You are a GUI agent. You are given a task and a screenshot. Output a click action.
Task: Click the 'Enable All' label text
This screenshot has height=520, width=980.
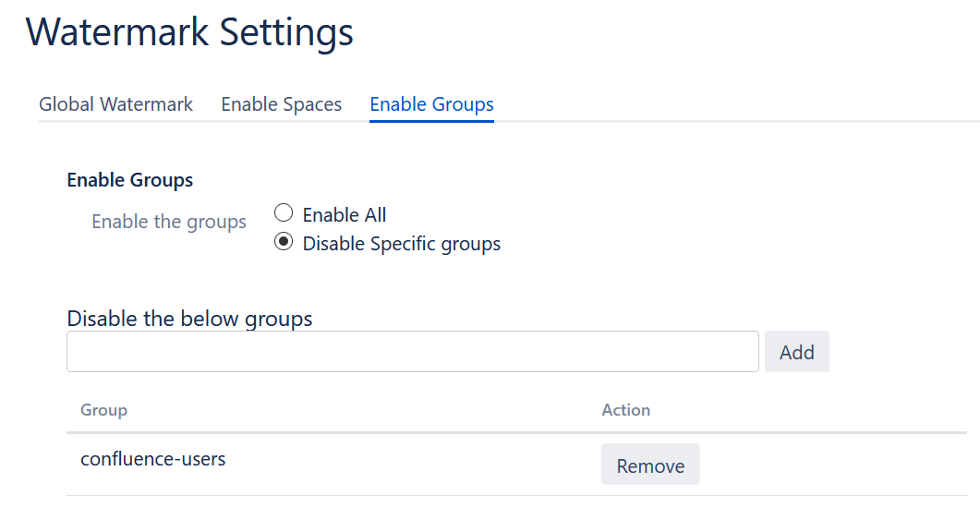point(345,214)
